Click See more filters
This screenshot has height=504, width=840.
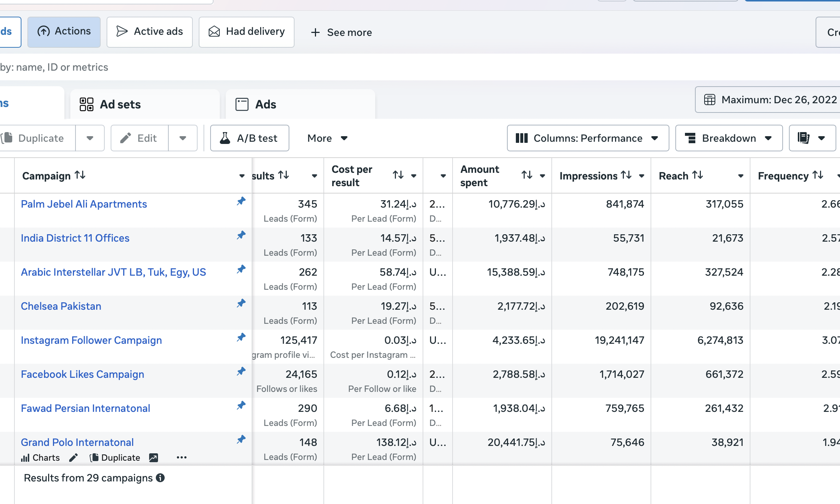[x=341, y=33]
